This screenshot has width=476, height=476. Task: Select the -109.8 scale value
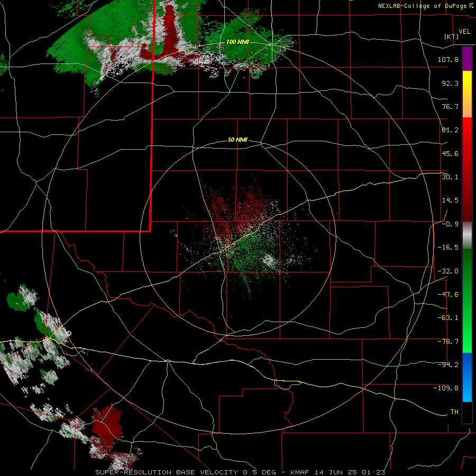[x=446, y=388]
